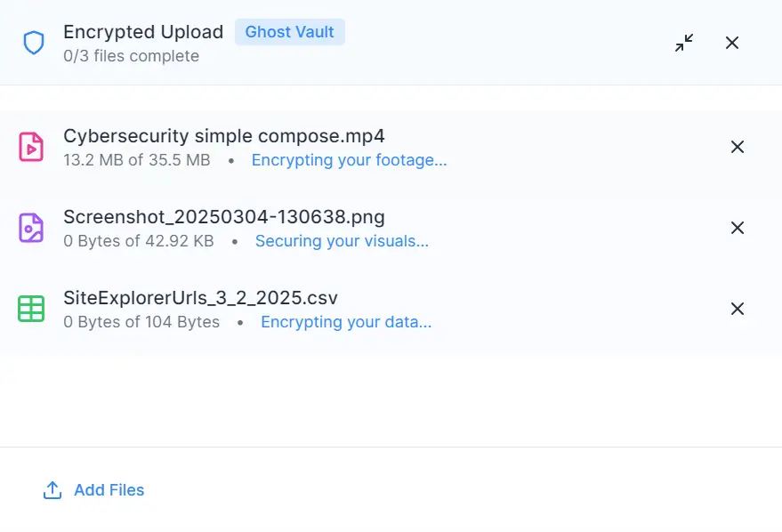The width and height of the screenshot is (782, 532).
Task: Select the SiteExplorerUrls_3_2_2025.csv filename
Action: click(200, 298)
